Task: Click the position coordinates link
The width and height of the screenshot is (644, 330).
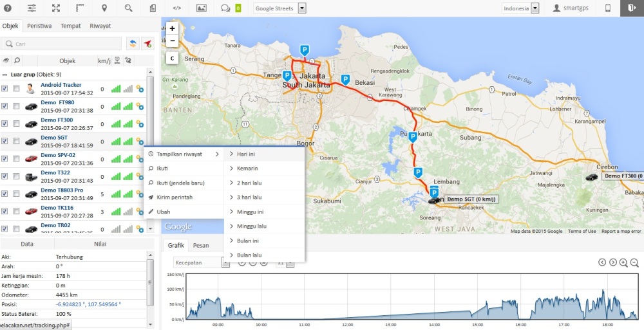Action: point(88,304)
